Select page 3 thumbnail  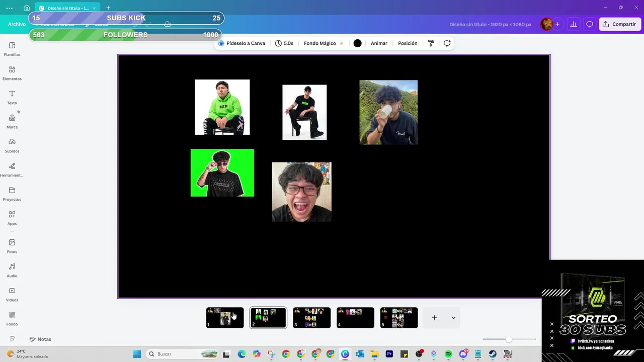(x=312, y=318)
